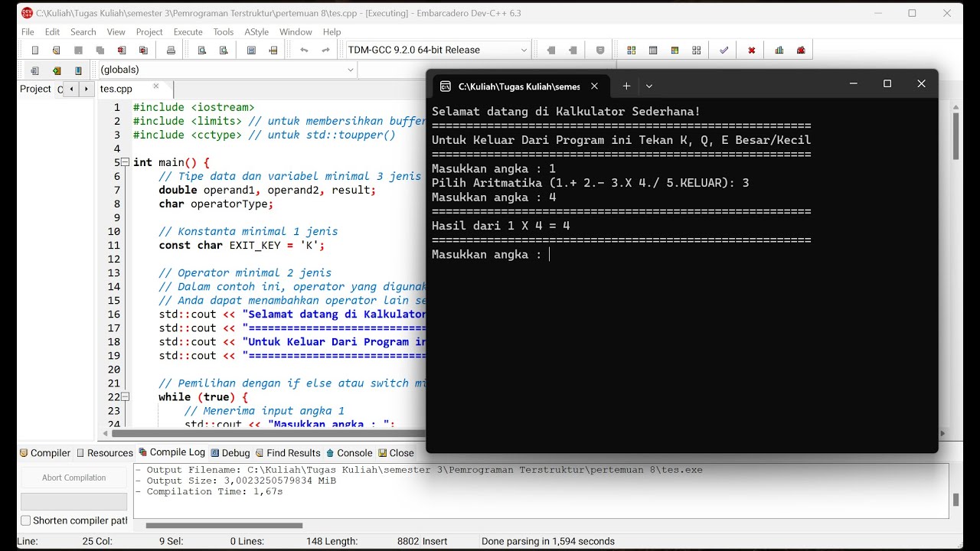Viewport: 980px width, 551px height.
Task: Click the New file toolbar icon
Action: pos(34,51)
